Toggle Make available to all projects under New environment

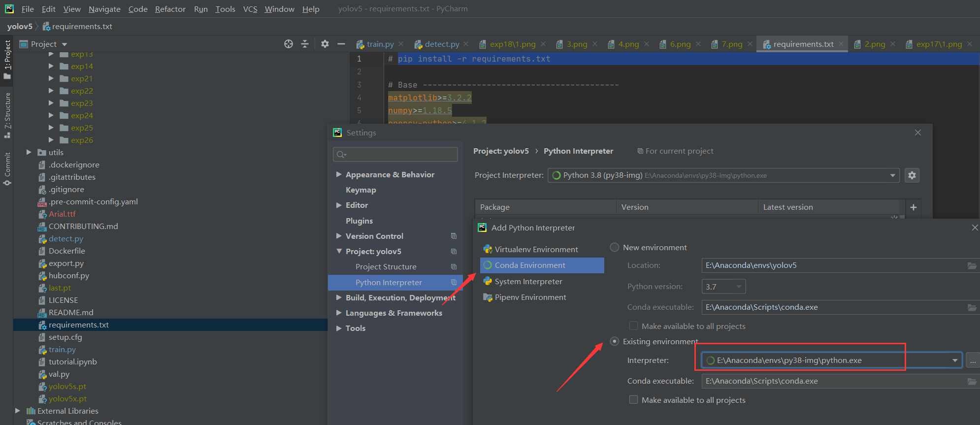click(634, 326)
